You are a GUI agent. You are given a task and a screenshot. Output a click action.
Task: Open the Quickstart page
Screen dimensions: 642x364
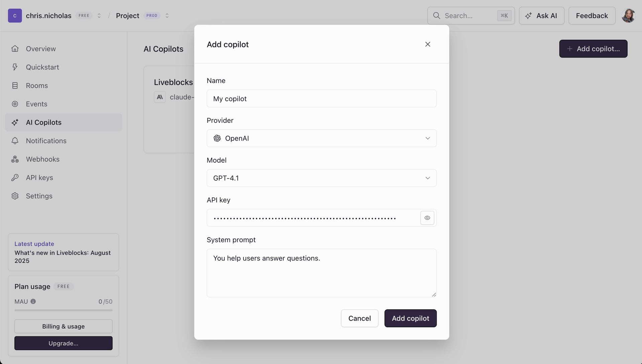(42, 67)
